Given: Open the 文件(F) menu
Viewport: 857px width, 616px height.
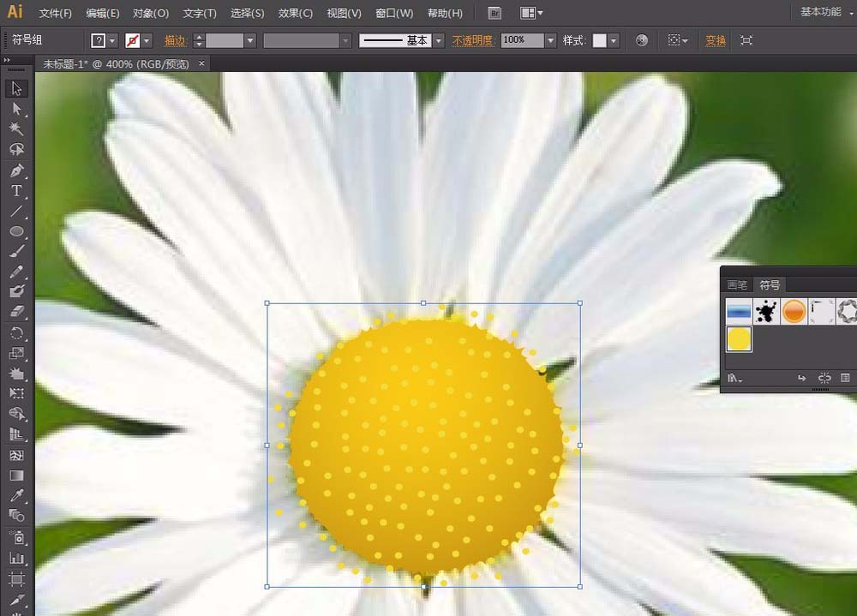Looking at the screenshot, I should (55, 13).
